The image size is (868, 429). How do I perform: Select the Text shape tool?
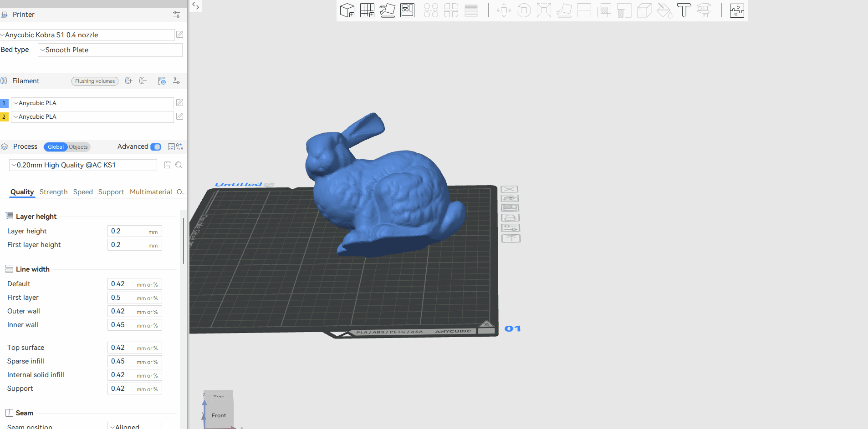pos(684,10)
